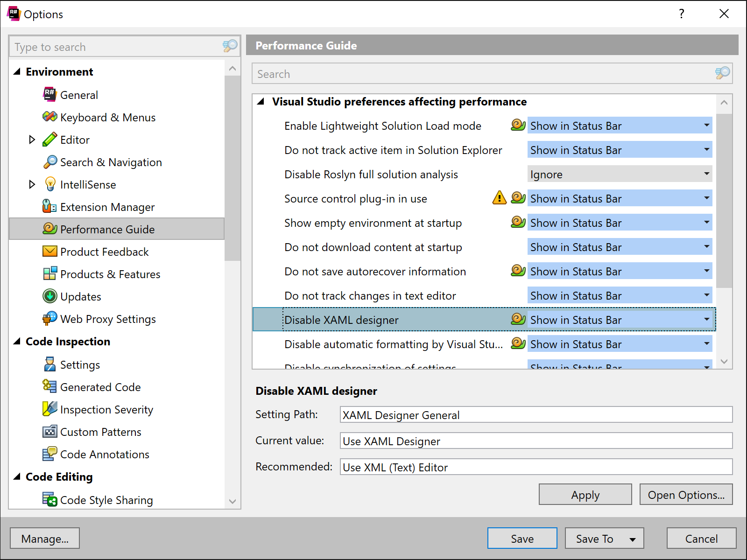Screen dimensions: 747x560
Task: Click the Search & Navigation magnifier icon
Action: (x=49, y=161)
